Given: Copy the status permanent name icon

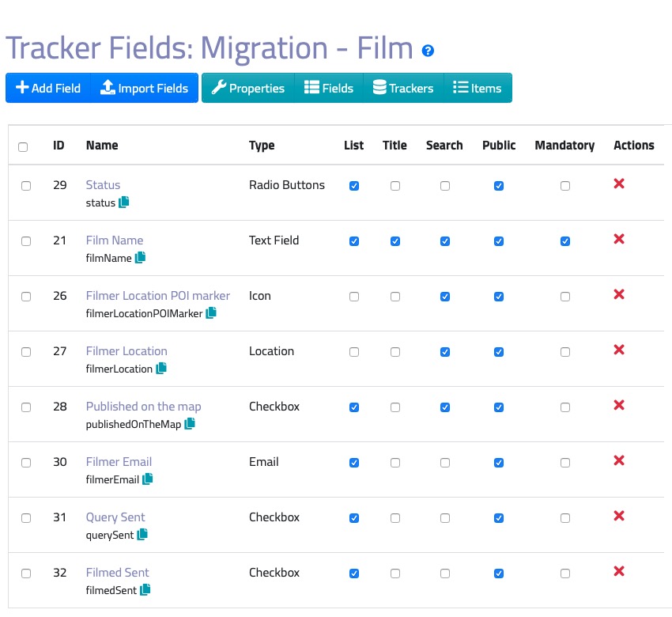Looking at the screenshot, I should [x=123, y=203].
